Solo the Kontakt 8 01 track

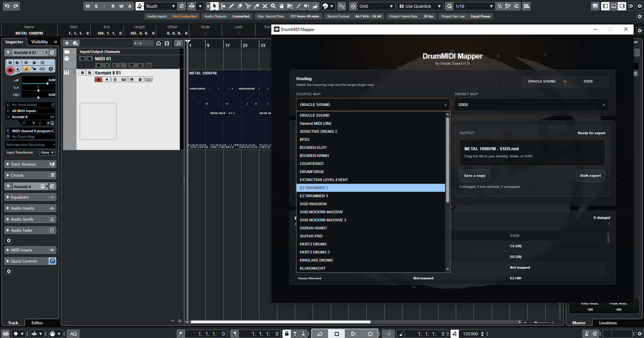coord(90,73)
